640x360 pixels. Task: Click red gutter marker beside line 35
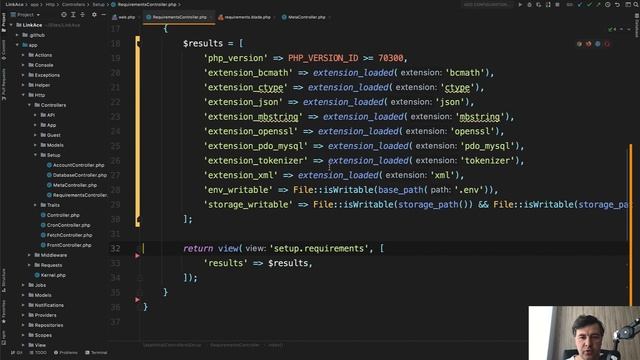coord(138,300)
